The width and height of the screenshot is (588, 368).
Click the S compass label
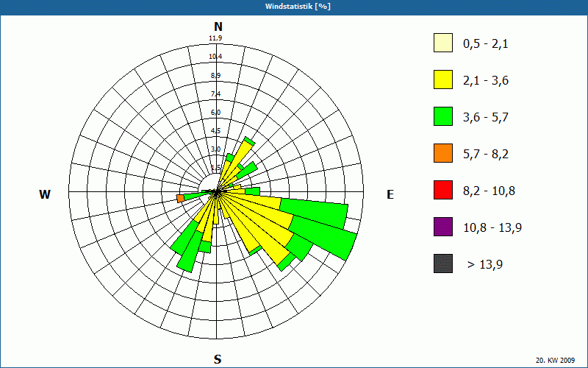[x=218, y=359]
